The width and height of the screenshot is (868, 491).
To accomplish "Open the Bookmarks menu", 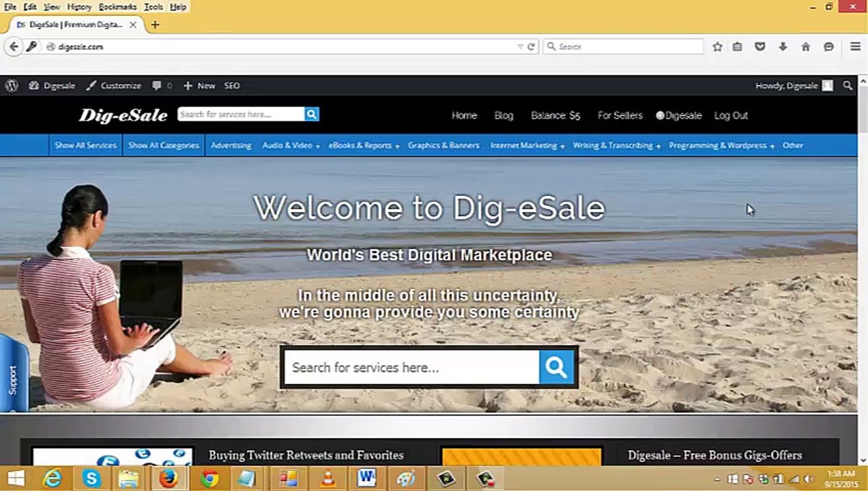I will (x=117, y=7).
